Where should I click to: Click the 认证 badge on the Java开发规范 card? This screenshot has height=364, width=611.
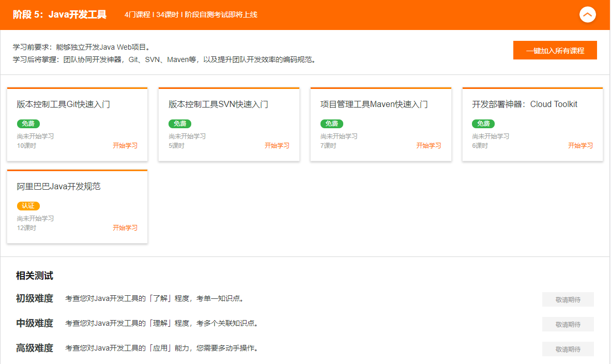click(x=28, y=206)
